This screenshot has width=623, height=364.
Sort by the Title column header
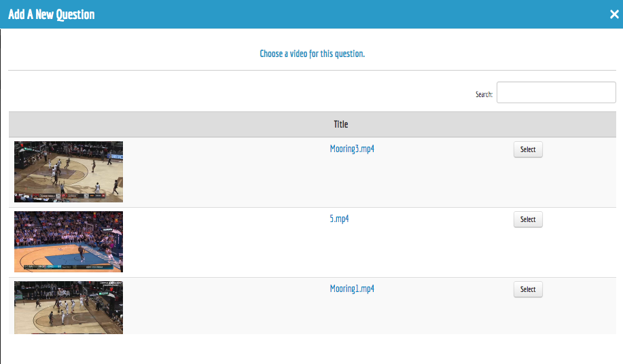coord(340,124)
